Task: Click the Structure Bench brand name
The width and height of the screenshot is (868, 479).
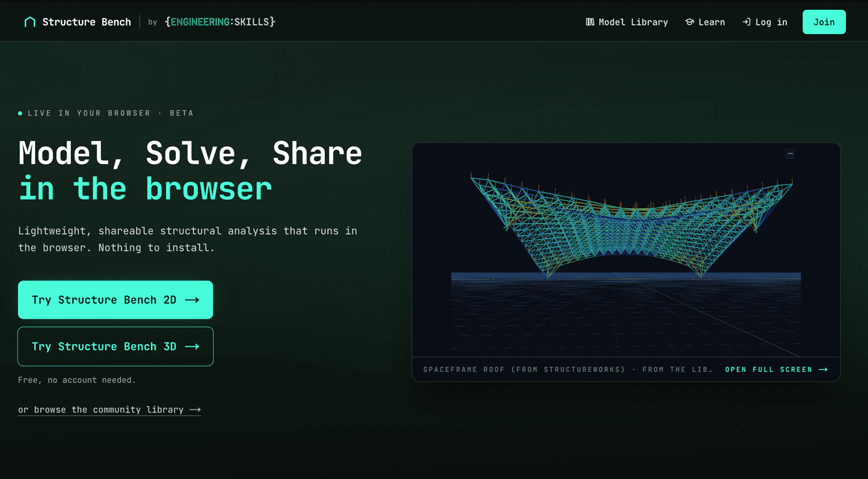Action: [x=87, y=22]
